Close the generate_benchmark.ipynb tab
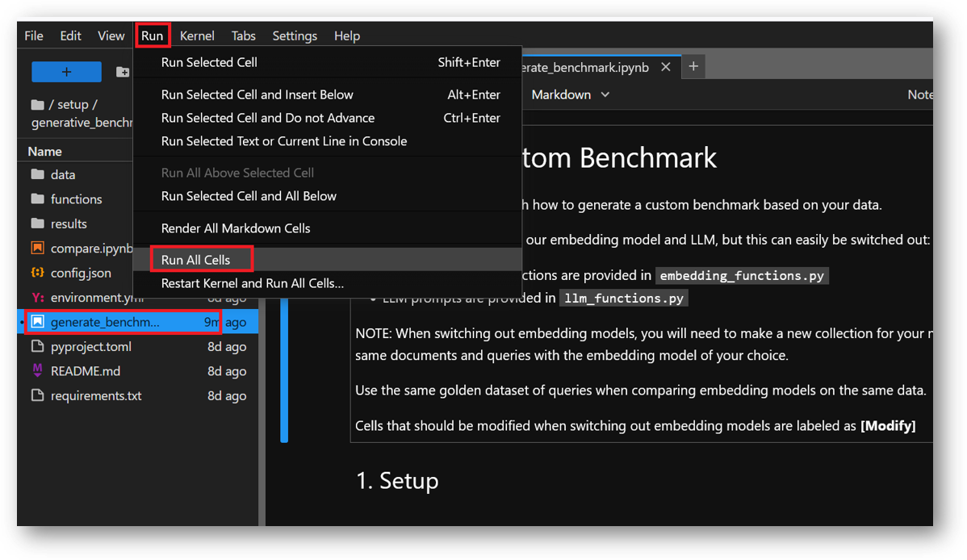967x560 pixels. (x=666, y=67)
